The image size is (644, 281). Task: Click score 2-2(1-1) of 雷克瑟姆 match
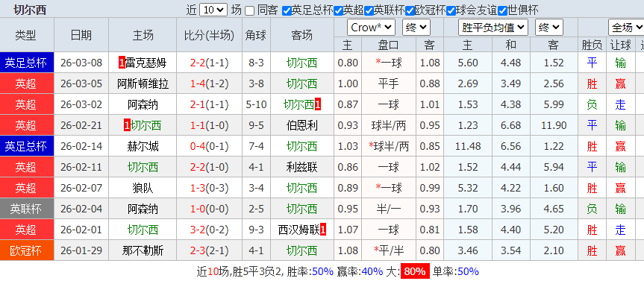(x=209, y=63)
